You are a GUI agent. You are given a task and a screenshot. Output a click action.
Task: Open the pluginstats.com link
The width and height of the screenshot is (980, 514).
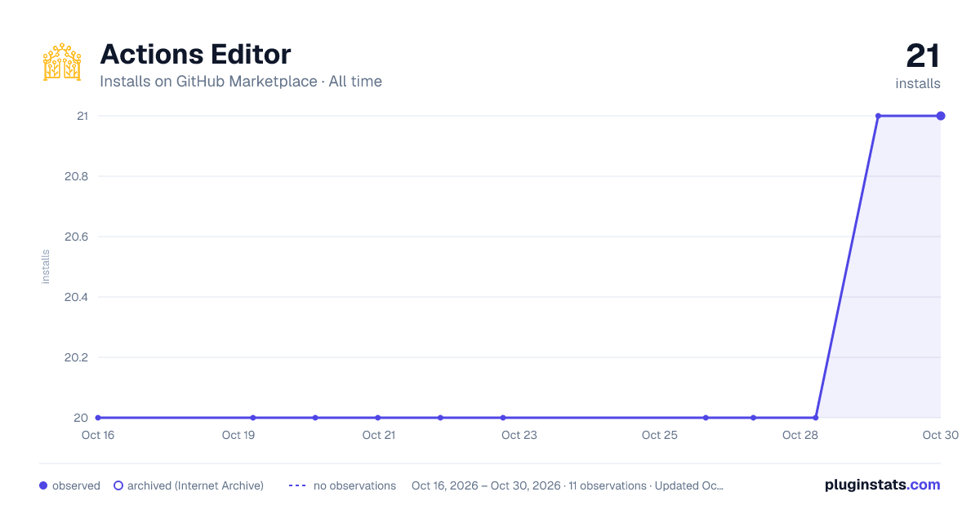click(883, 485)
